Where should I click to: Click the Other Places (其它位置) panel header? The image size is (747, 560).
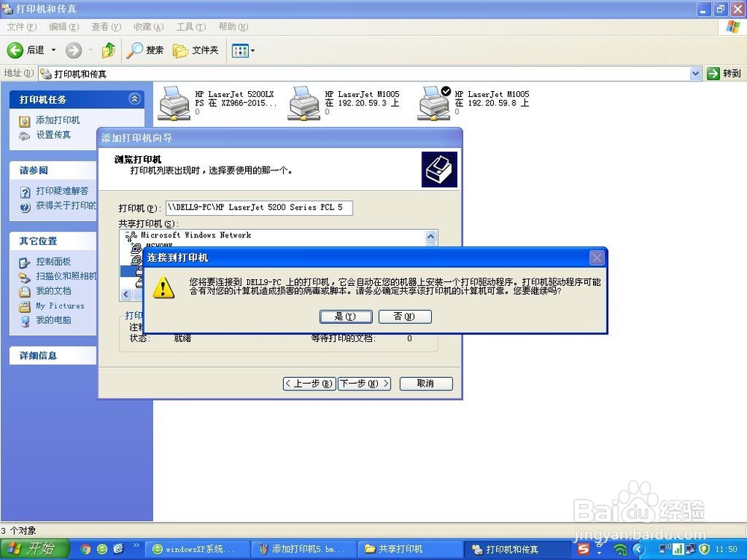[x=53, y=241]
